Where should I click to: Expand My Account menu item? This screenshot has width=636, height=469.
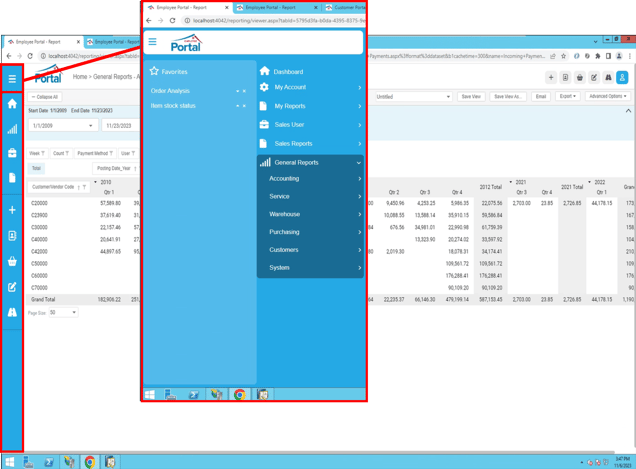pos(310,87)
